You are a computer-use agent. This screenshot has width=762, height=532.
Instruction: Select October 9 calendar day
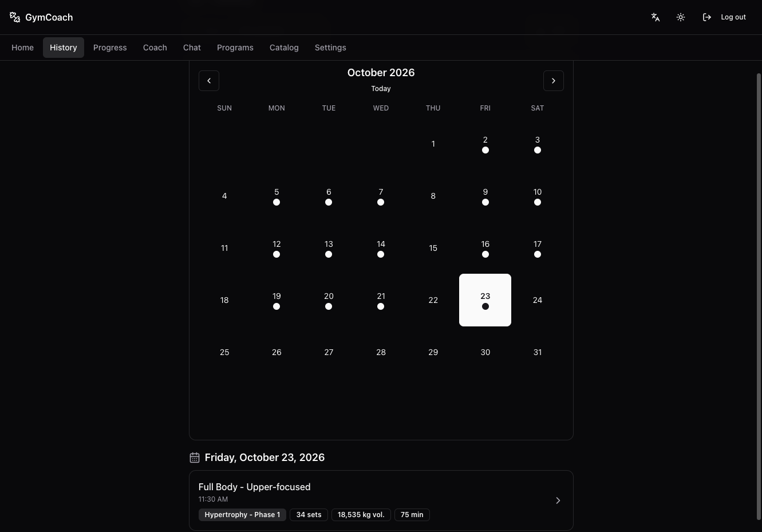485,196
